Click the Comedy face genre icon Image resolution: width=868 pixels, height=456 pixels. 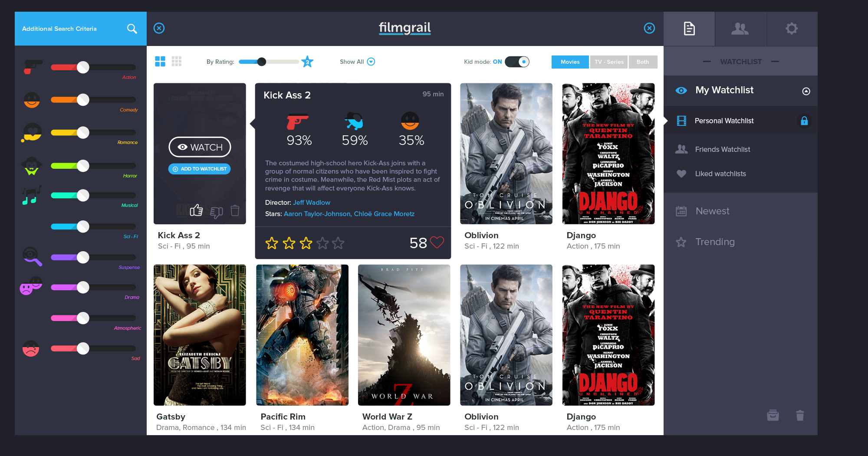pyautogui.click(x=32, y=100)
